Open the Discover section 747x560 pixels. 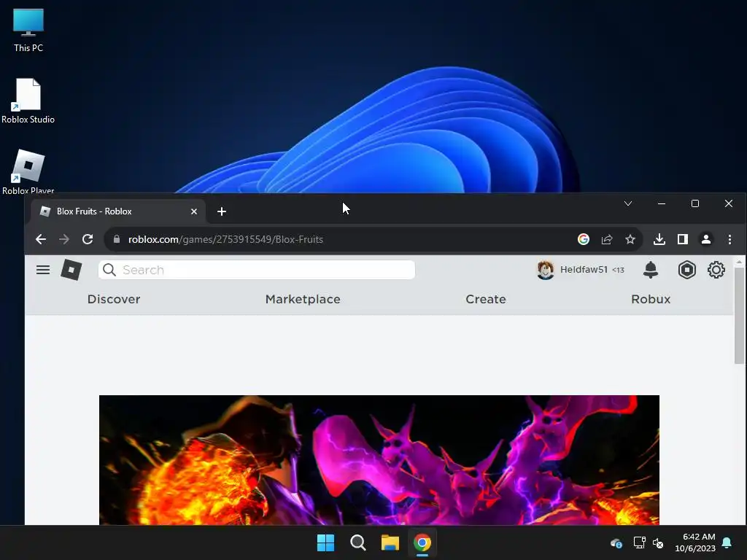pyautogui.click(x=114, y=299)
